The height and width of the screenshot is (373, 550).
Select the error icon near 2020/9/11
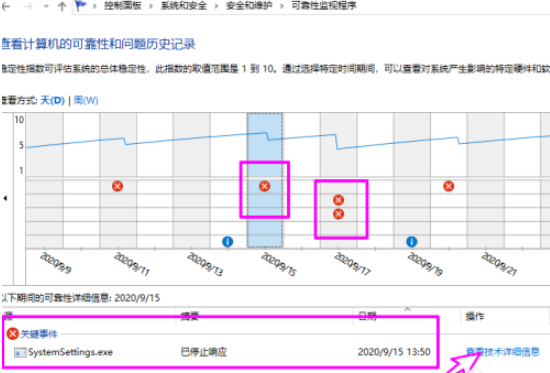(118, 186)
